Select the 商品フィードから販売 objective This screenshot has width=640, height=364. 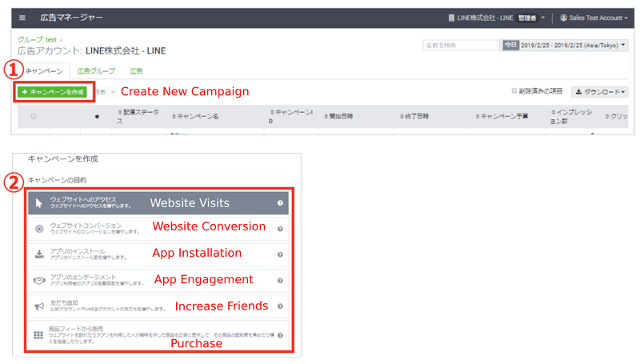[x=158, y=335]
